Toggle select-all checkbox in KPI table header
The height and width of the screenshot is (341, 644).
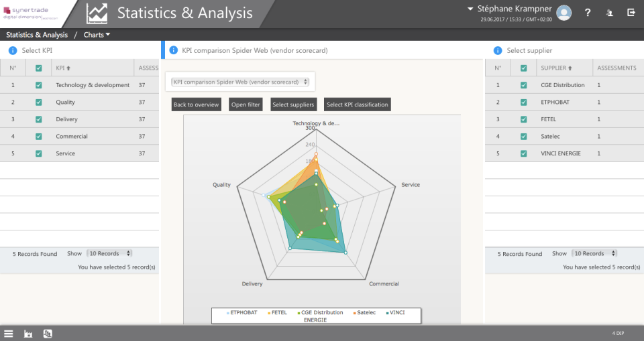coord(38,68)
